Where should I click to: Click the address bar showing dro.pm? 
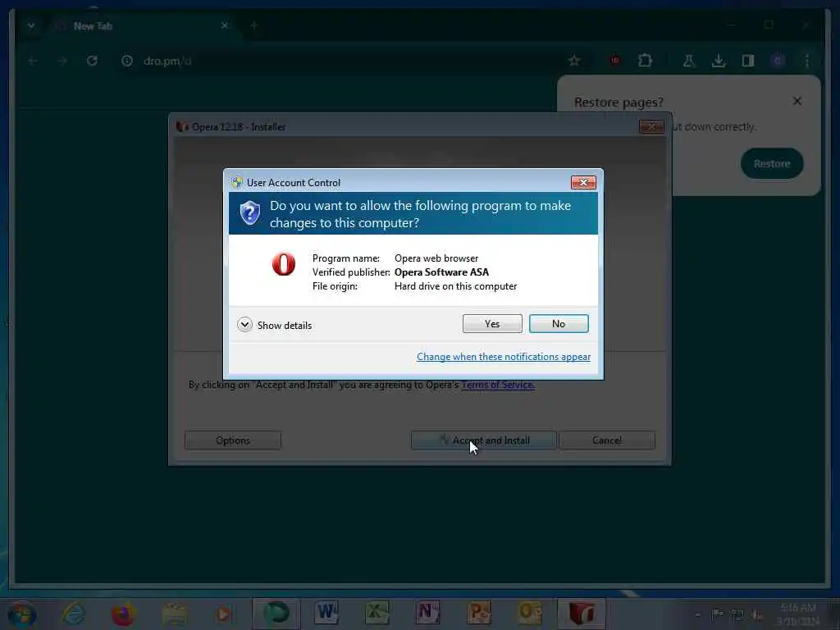coord(348,61)
